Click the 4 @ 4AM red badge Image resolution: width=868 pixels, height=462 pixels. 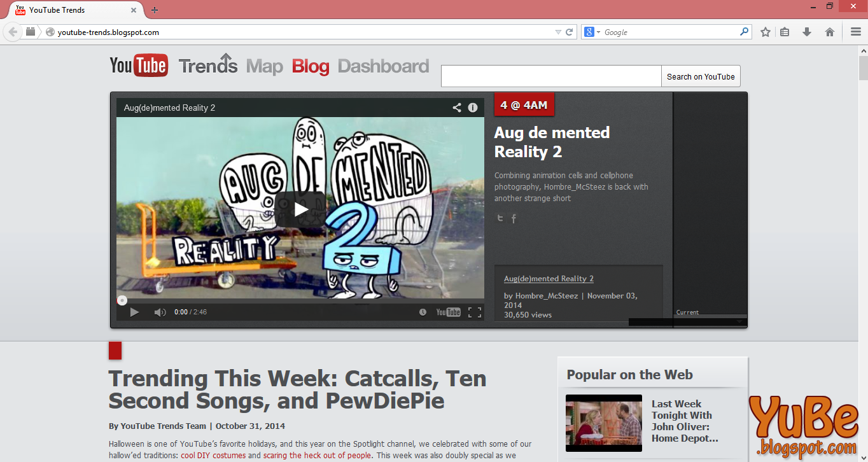tap(524, 105)
